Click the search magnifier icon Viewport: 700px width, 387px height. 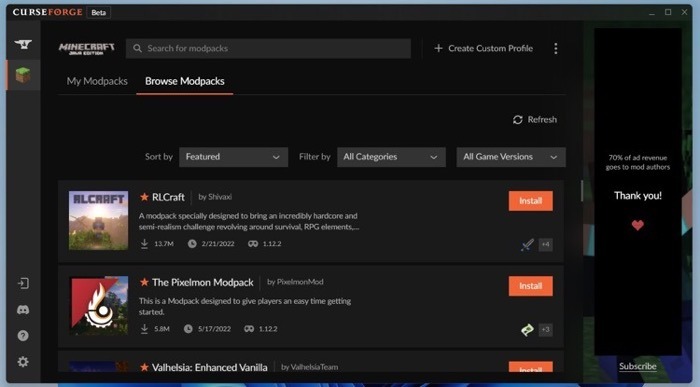137,48
